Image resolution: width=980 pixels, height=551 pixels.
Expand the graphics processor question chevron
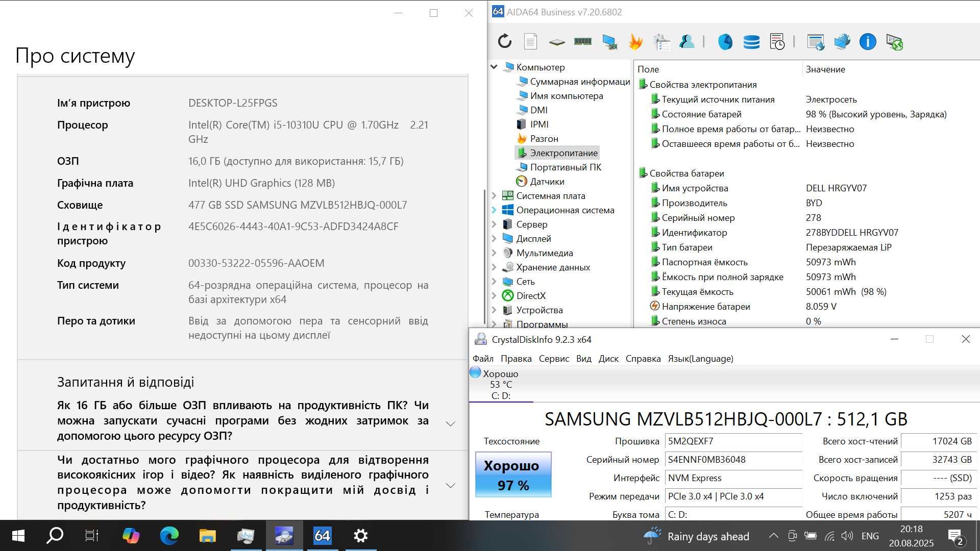tap(450, 485)
